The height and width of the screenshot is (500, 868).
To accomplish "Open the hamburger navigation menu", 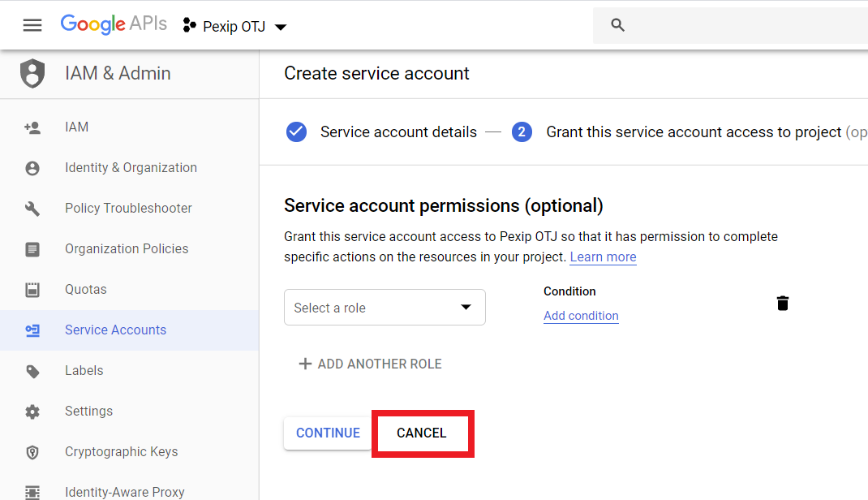I will 32,25.
